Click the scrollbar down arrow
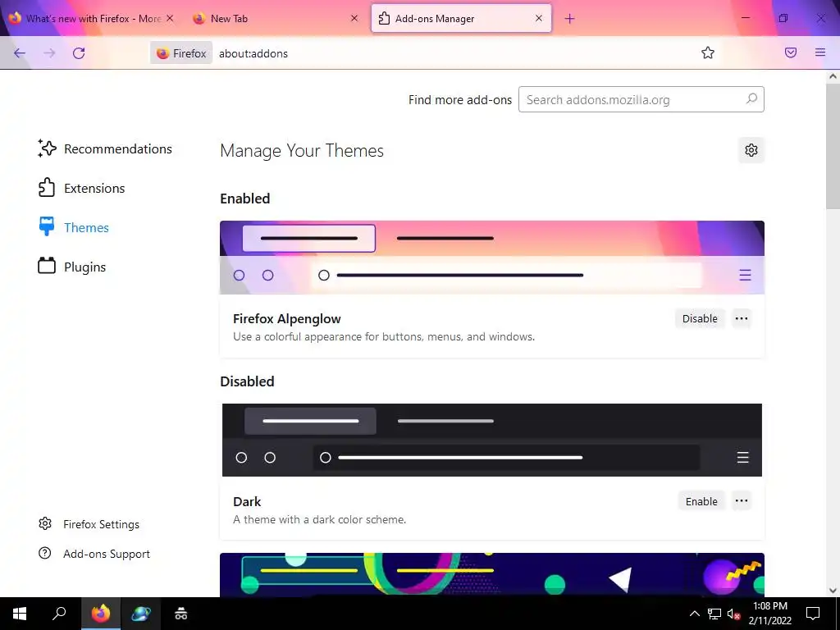 point(833,591)
